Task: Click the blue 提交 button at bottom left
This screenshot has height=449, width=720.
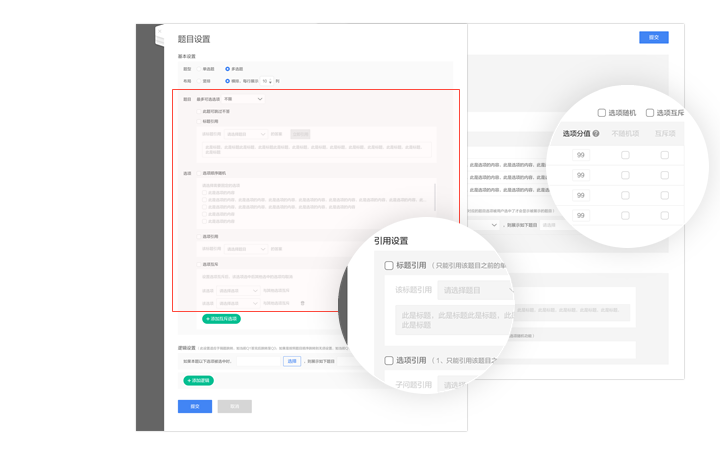Action: [x=195, y=406]
